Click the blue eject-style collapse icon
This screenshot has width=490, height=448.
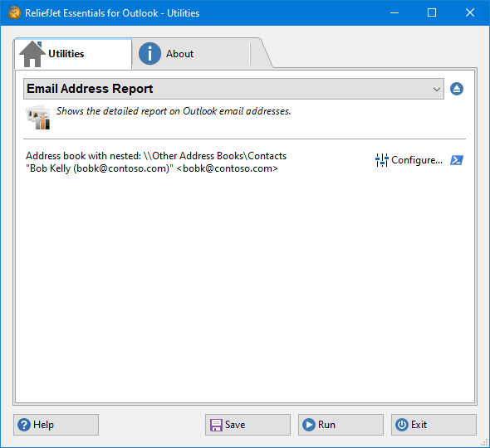pyautogui.click(x=457, y=89)
